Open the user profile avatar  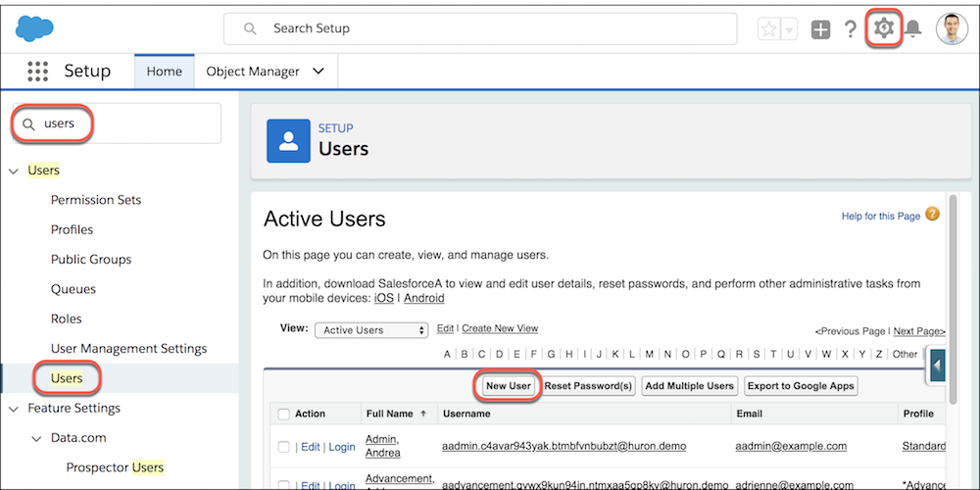point(951,29)
